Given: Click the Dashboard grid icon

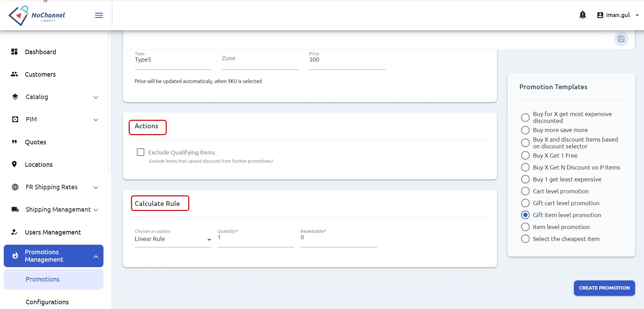Looking at the screenshot, I should [x=14, y=52].
